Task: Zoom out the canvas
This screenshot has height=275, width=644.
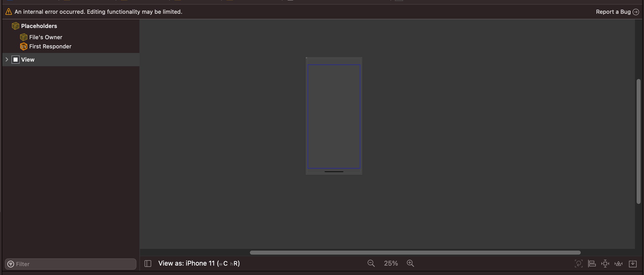Action: point(371,263)
